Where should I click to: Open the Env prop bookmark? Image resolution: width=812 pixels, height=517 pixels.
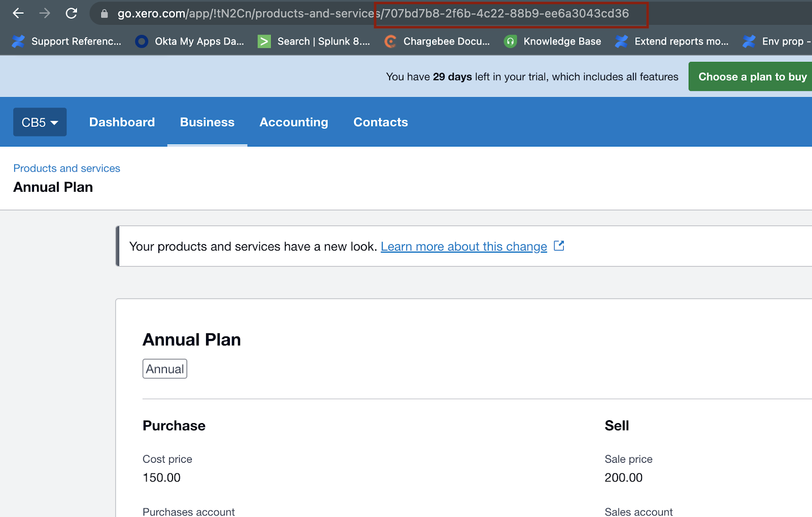(x=776, y=42)
